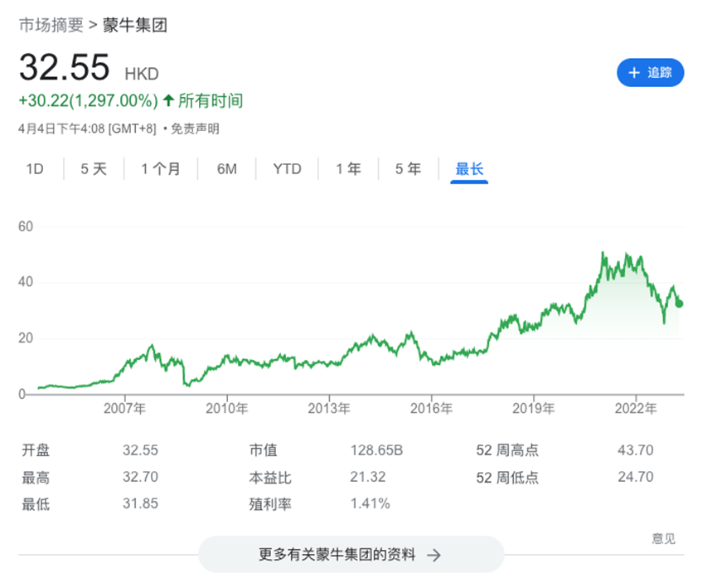Select the 最长 max range tab
The image size is (717, 588).
(x=469, y=169)
